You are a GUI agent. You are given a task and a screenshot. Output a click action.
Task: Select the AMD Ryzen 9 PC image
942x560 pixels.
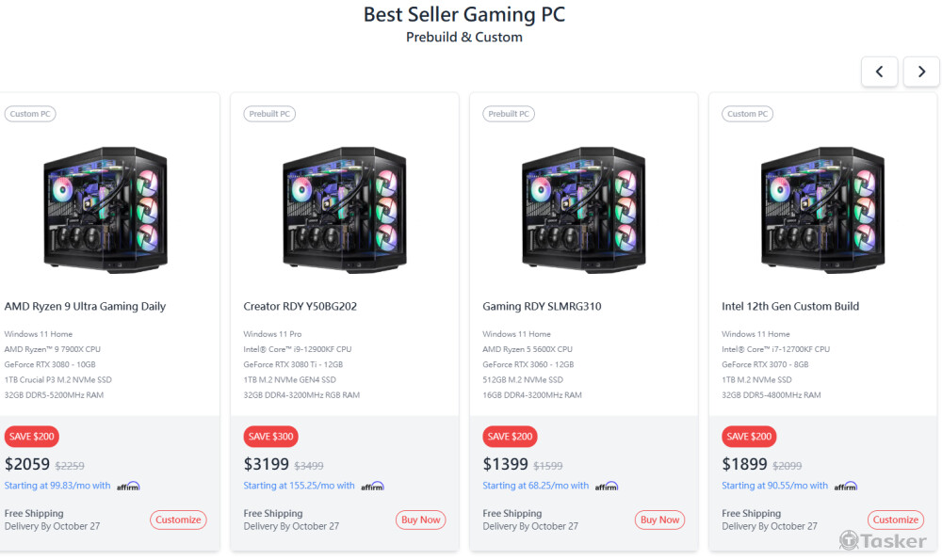click(x=106, y=207)
